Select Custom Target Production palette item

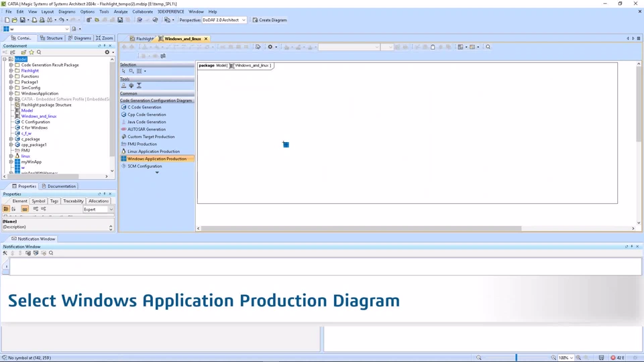tap(151, 137)
